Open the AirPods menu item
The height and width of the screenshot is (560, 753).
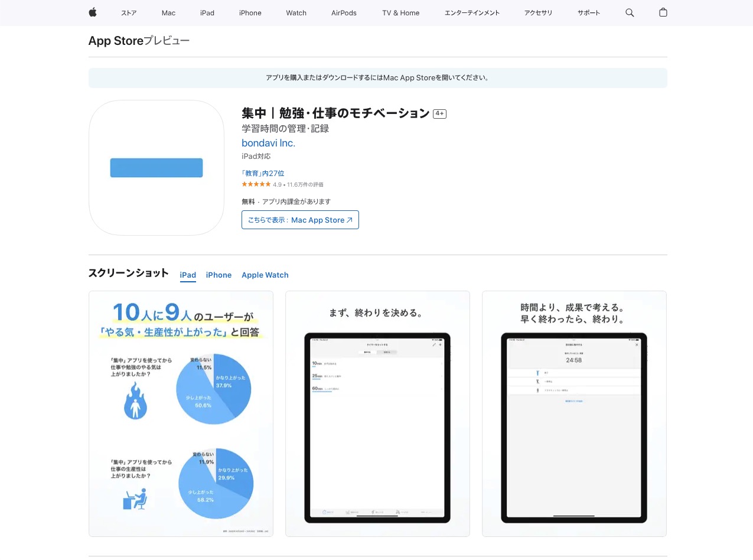pos(344,13)
